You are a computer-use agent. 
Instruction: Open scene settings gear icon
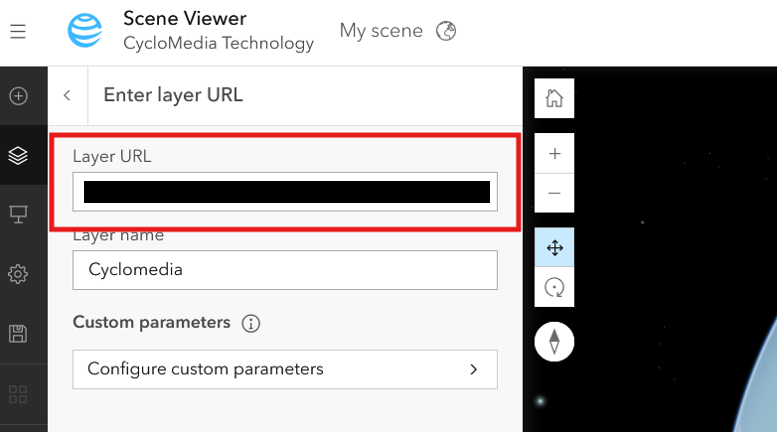(x=18, y=273)
